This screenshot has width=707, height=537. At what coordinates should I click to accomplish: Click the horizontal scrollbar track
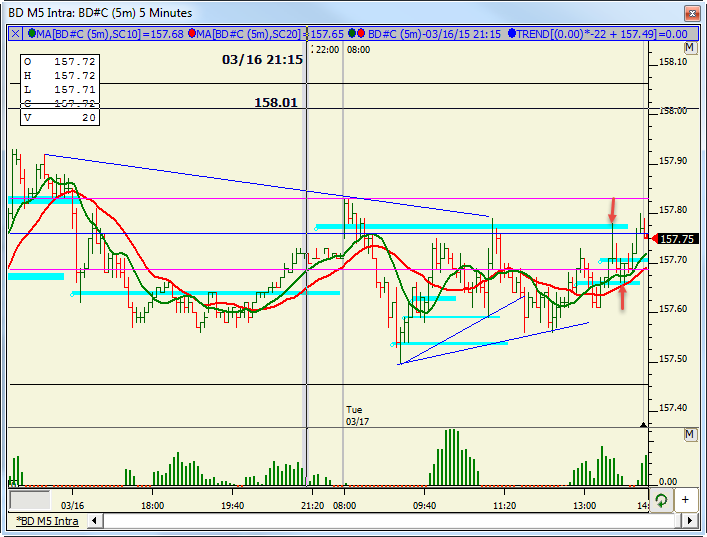click(392, 521)
